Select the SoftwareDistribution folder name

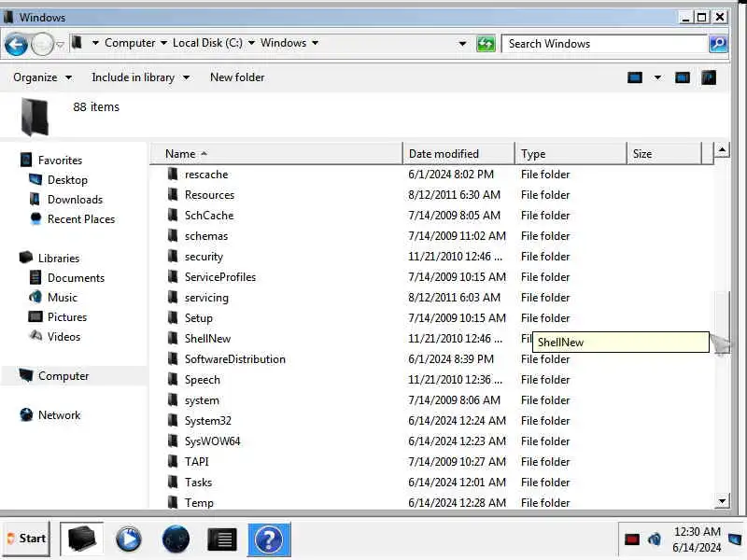[x=235, y=358]
